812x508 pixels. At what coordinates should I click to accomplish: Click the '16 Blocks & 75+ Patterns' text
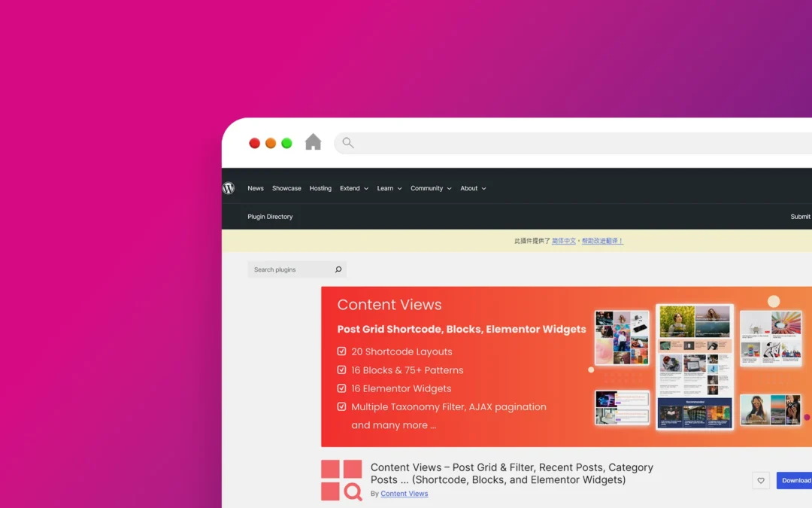pos(407,370)
